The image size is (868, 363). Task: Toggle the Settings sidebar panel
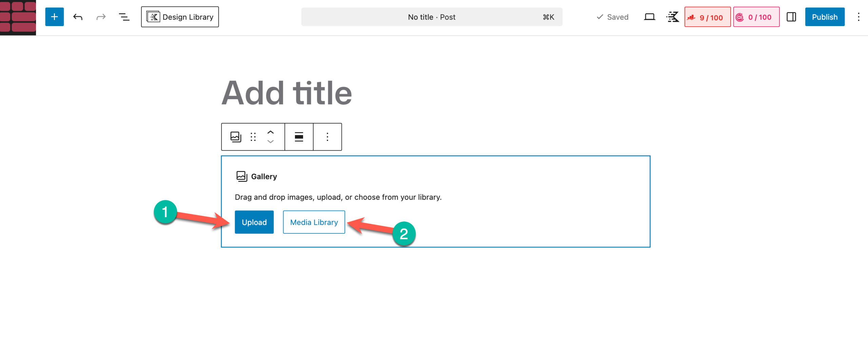coord(791,17)
